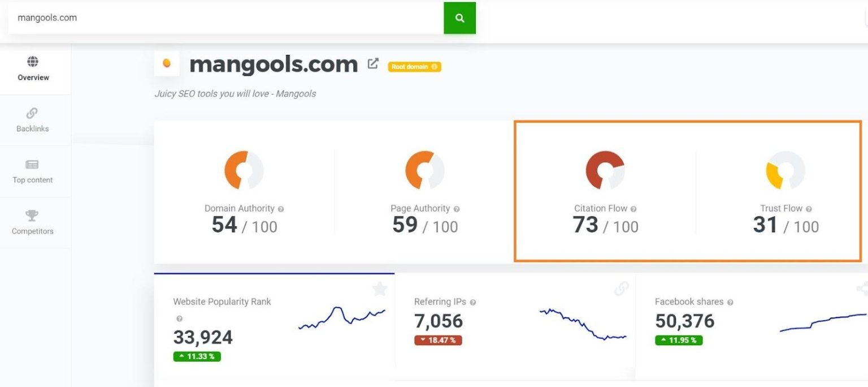Viewport: 868px width, 387px height.
Task: Click the link icon on the Referring IPs card
Action: click(x=622, y=289)
